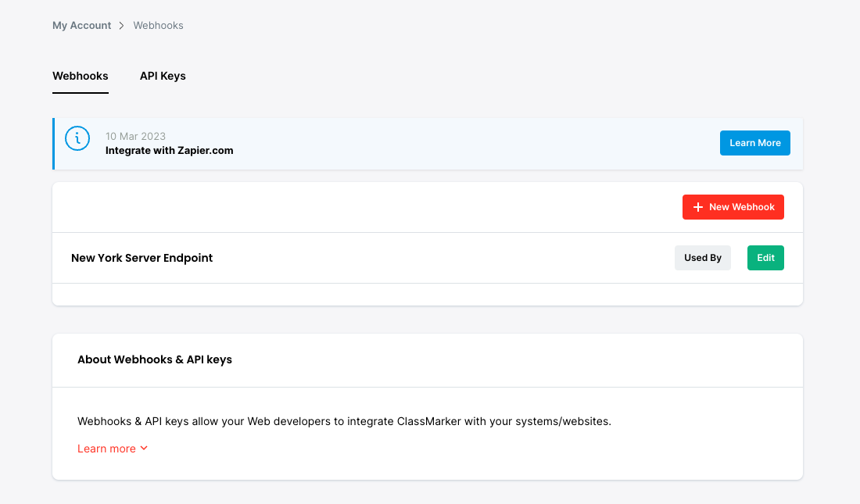The width and height of the screenshot is (860, 504).
Task: Click the plus icon on New Webhook
Action: point(698,207)
